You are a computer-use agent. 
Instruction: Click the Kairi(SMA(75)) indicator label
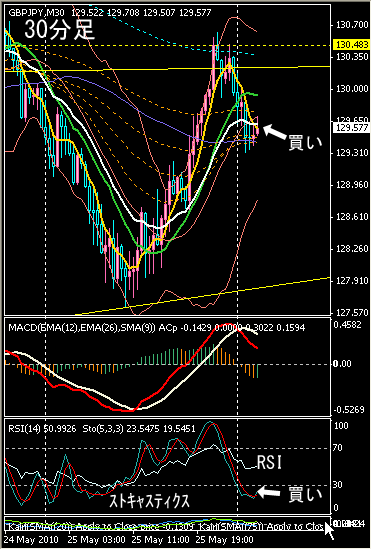(232, 527)
